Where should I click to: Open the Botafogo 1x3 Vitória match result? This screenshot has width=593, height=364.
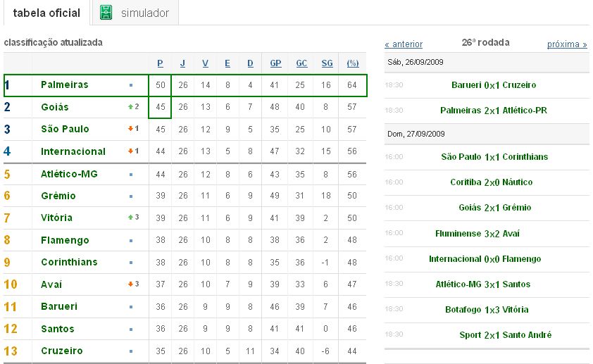[487, 310]
